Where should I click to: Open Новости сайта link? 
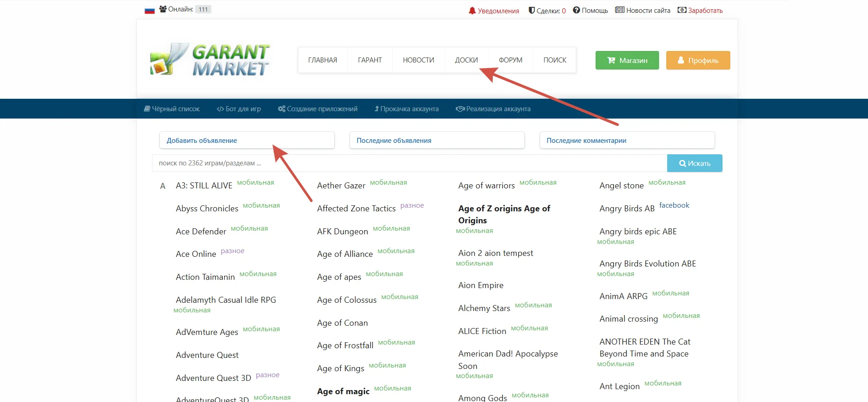point(643,11)
